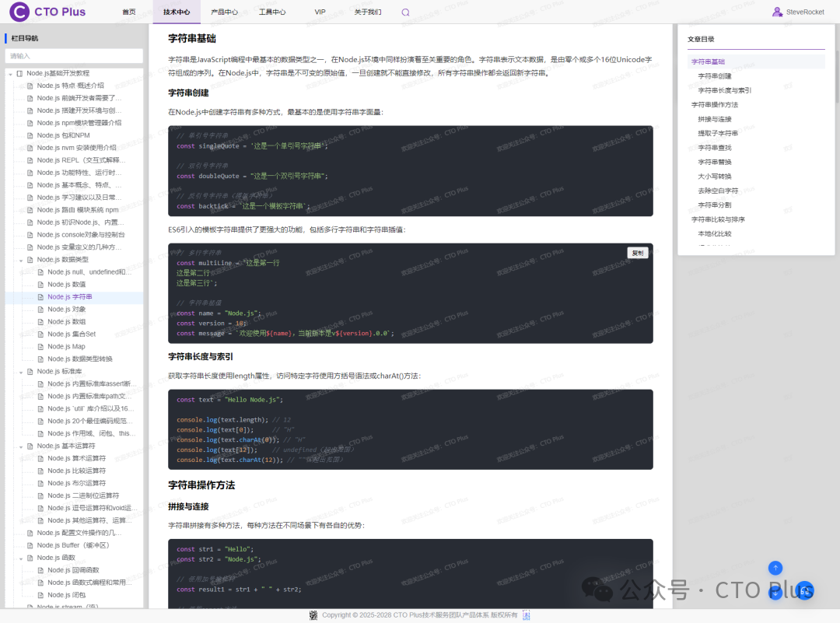The width and height of the screenshot is (840, 623).
Task: Jump to 去除空白字符 in outline
Action: (x=718, y=191)
